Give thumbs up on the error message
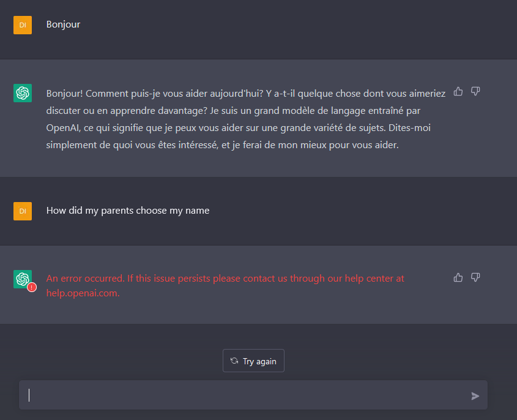 click(x=458, y=277)
